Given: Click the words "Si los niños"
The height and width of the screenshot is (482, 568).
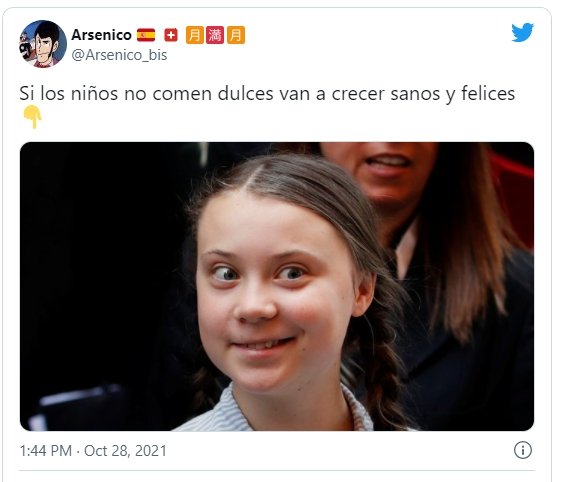Looking at the screenshot, I should pos(68,93).
